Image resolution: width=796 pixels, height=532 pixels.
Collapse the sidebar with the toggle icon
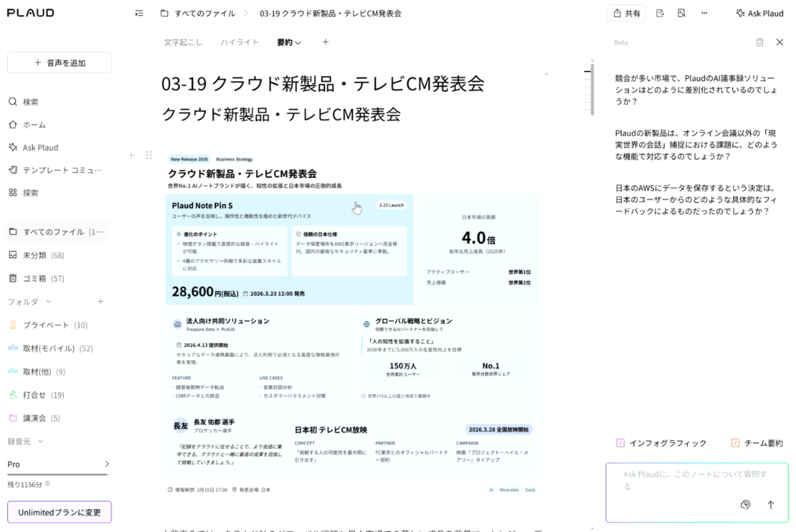139,13
